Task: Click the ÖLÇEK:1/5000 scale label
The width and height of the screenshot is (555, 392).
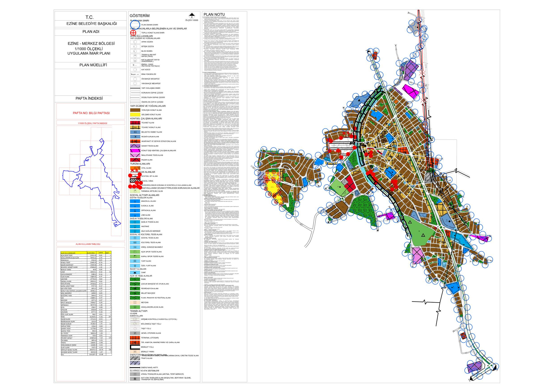Action: point(192,20)
